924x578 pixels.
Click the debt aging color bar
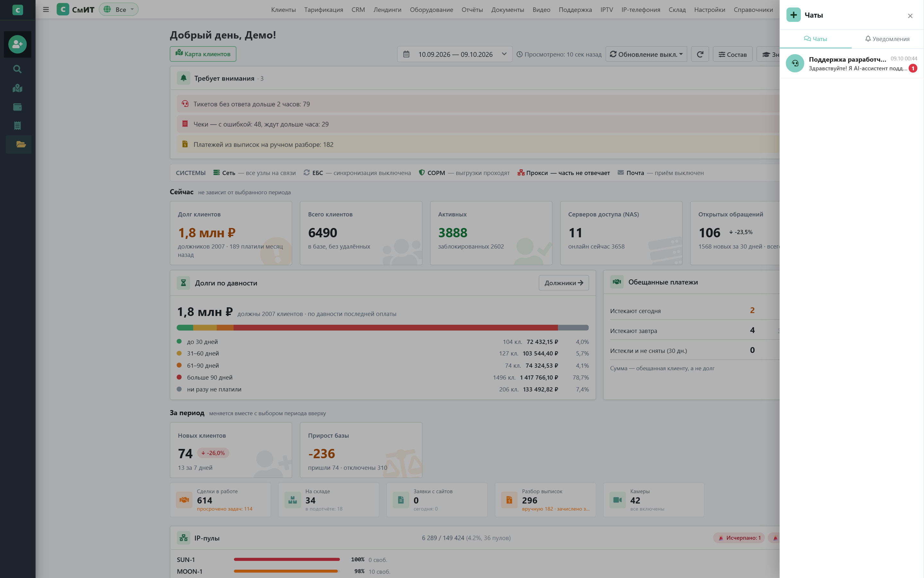[382, 328]
